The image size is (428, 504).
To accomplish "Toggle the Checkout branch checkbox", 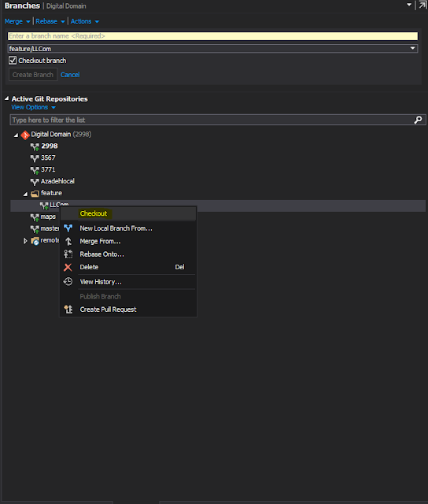I will click(x=13, y=61).
